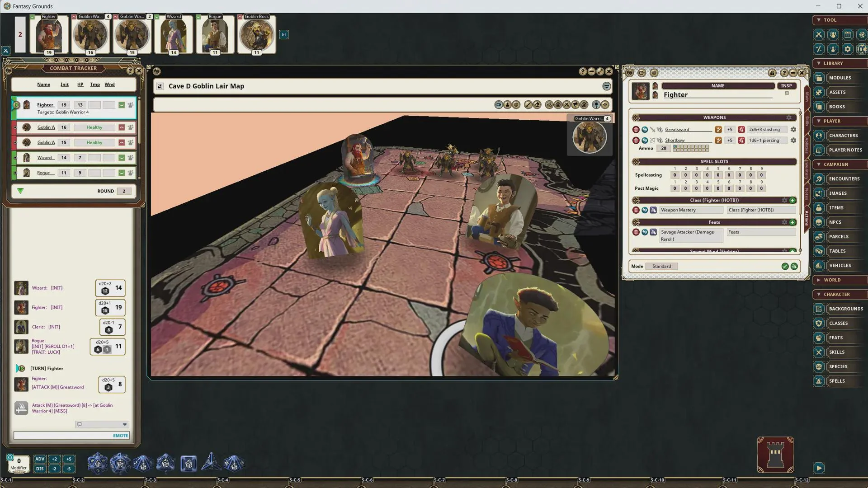868x488 pixels.
Task: Click EMOTE in chat entry
Action: click(x=120, y=436)
